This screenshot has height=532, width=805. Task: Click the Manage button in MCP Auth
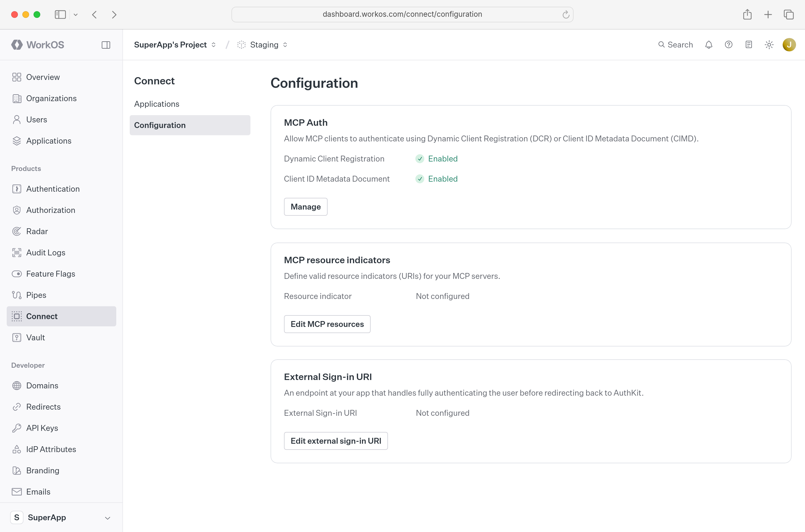(306, 207)
